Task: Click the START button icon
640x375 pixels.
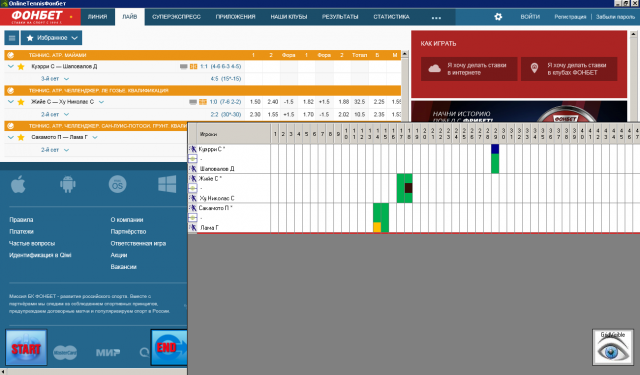Action: 26,347
